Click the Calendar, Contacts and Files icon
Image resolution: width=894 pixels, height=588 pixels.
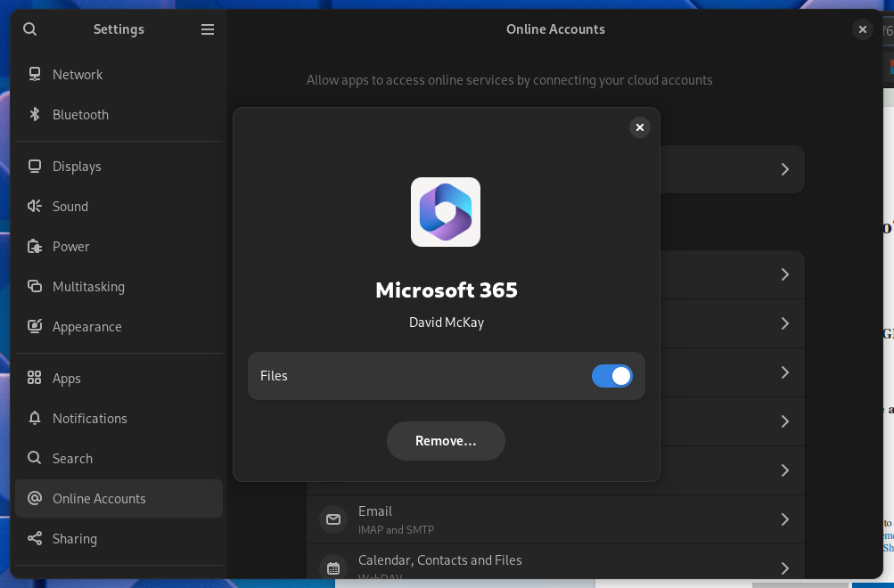point(333,568)
